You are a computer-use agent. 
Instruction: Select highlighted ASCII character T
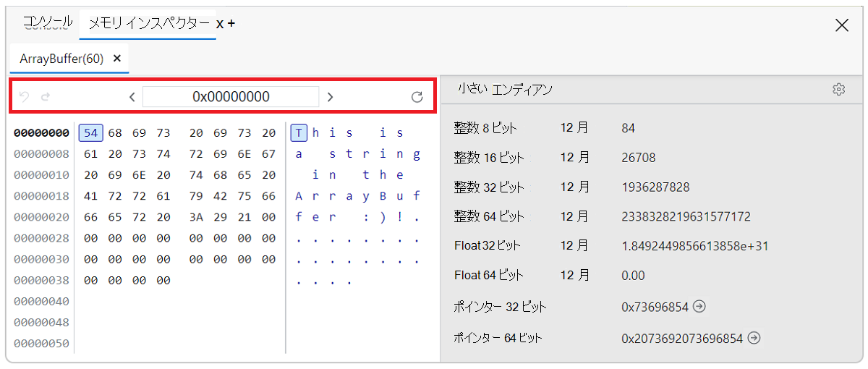click(x=299, y=133)
